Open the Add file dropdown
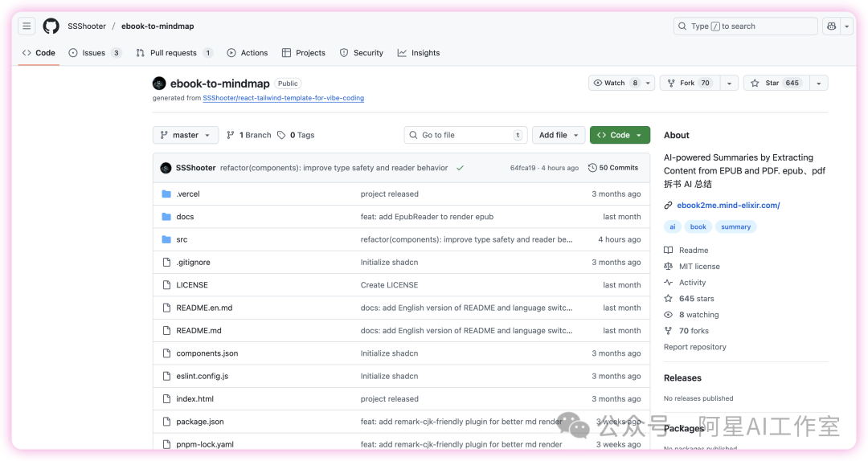The height and width of the screenshot is (461, 868). coord(559,135)
